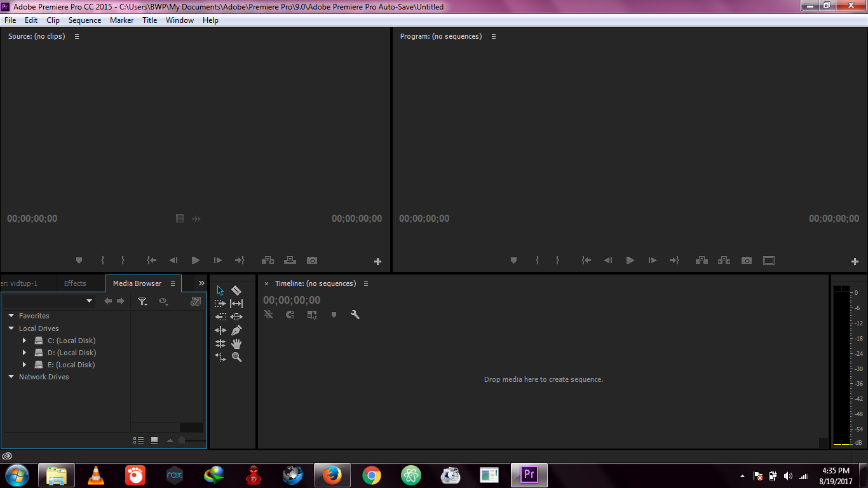Switch Media Browser to List View
This screenshot has height=488, width=868.
pos(138,440)
